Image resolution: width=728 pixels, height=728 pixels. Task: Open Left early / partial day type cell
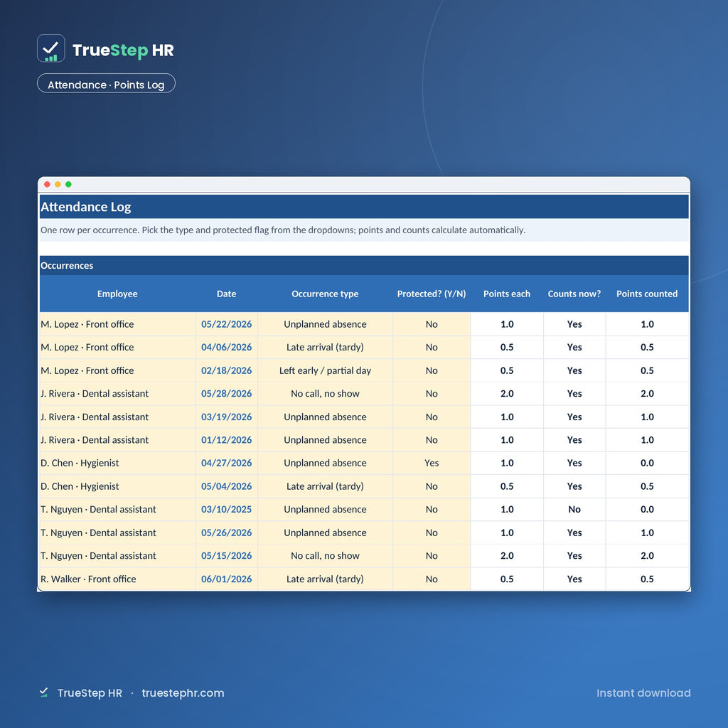click(x=325, y=370)
